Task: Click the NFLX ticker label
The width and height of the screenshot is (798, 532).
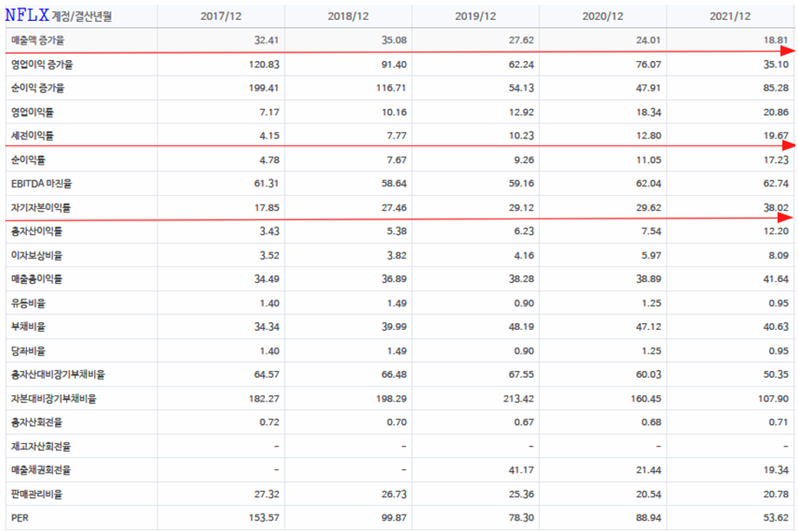Action: pos(27,15)
